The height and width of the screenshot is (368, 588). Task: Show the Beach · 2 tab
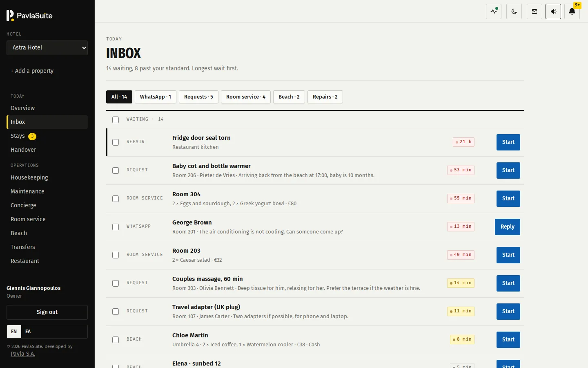point(289,97)
